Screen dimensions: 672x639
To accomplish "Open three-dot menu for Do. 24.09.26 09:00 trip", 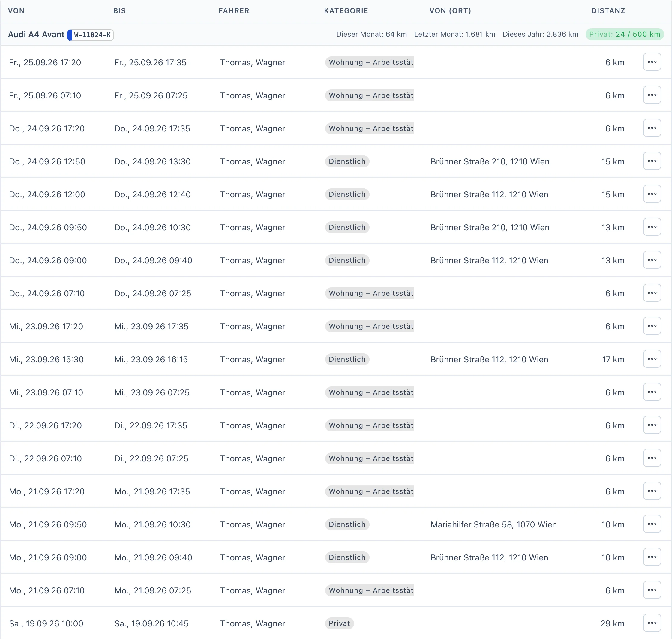I will click(x=652, y=260).
